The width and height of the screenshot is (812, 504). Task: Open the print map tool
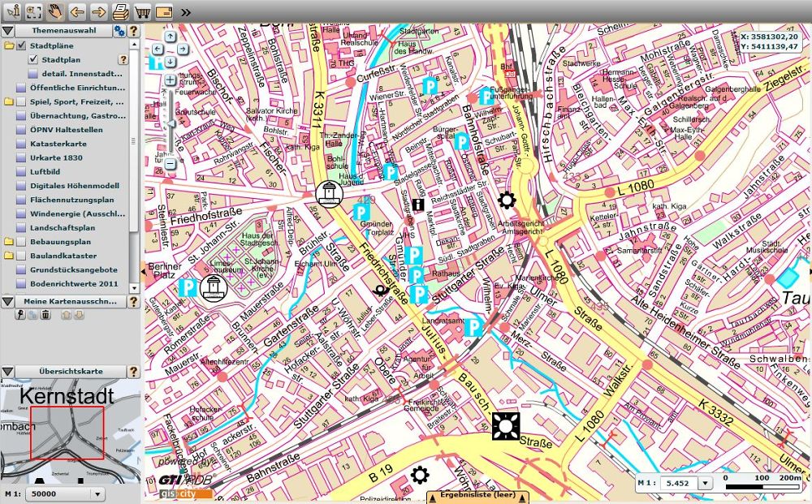click(x=120, y=11)
